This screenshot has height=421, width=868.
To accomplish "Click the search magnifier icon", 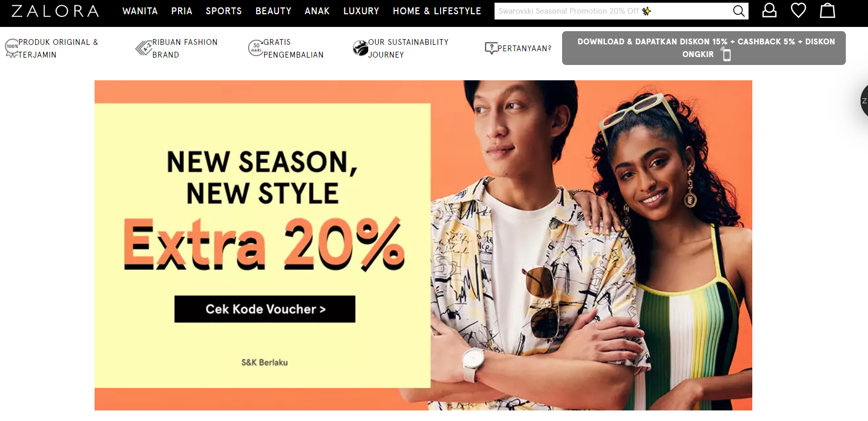I will (739, 11).
